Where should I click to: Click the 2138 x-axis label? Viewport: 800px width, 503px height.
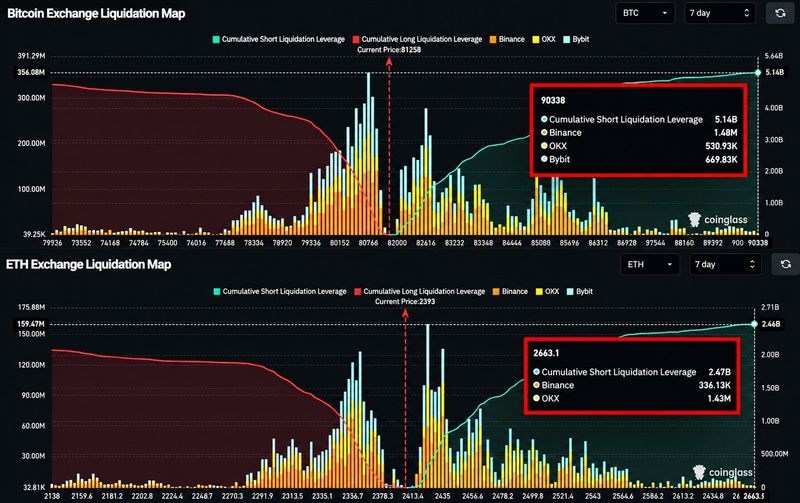[x=52, y=496]
